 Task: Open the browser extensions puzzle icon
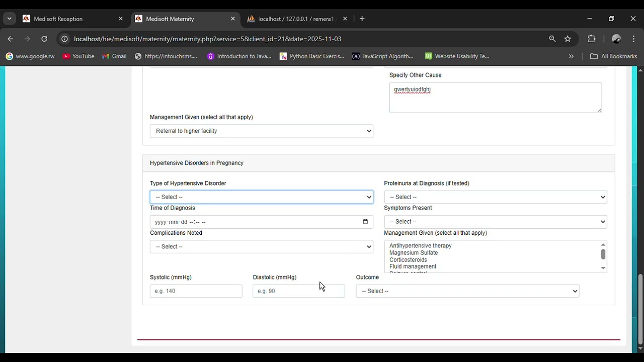(591, 39)
